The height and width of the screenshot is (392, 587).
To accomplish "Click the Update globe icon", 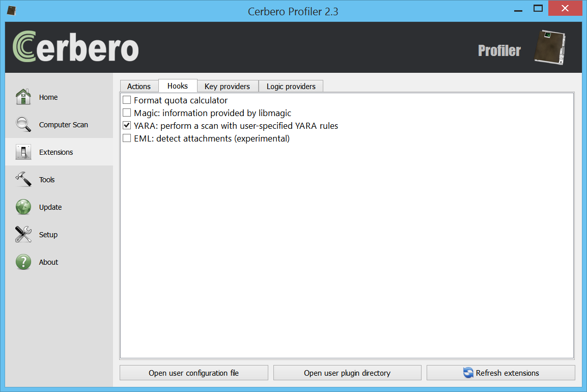I will coord(23,207).
